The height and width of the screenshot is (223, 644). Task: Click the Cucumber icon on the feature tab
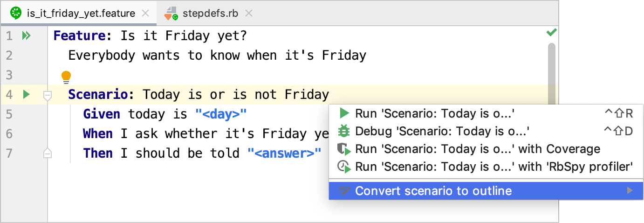coord(16,13)
